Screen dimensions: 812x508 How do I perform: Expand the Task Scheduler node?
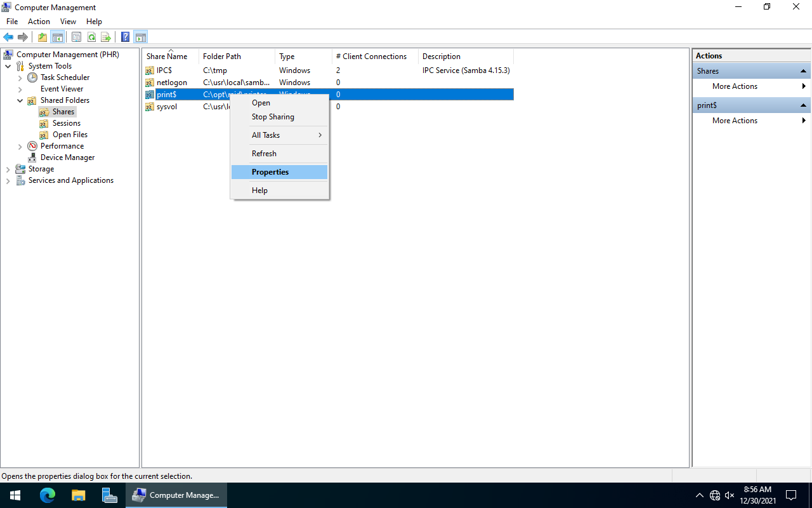click(x=20, y=77)
